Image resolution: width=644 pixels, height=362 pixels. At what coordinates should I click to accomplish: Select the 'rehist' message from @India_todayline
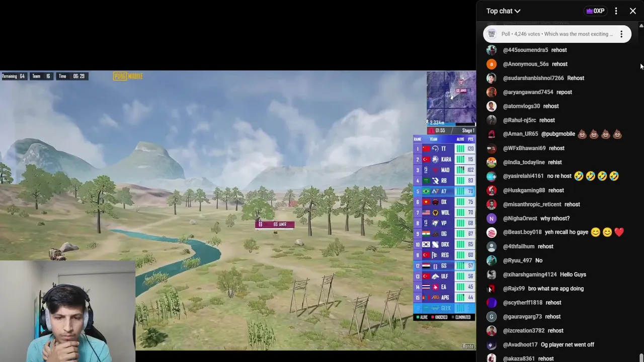point(555,162)
